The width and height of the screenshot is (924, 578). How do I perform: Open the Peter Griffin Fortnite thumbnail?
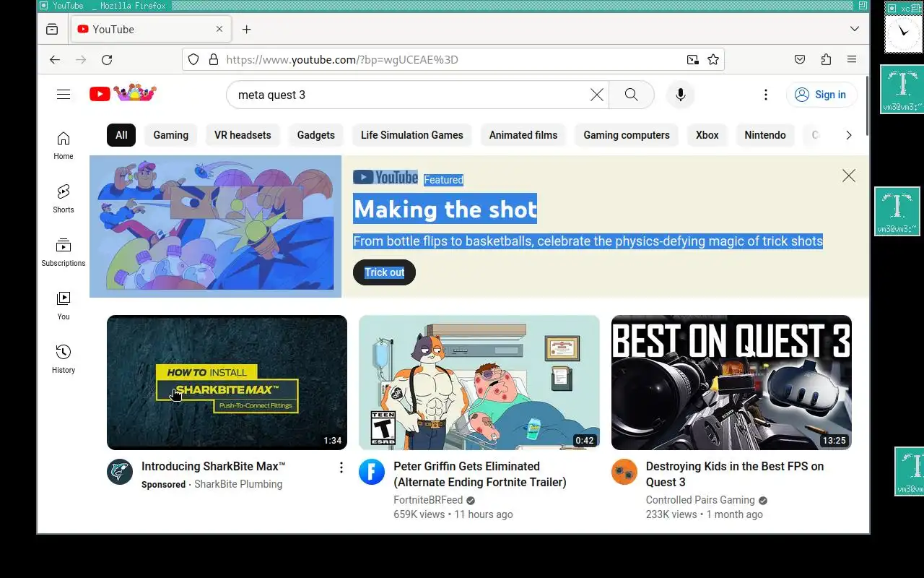point(479,382)
